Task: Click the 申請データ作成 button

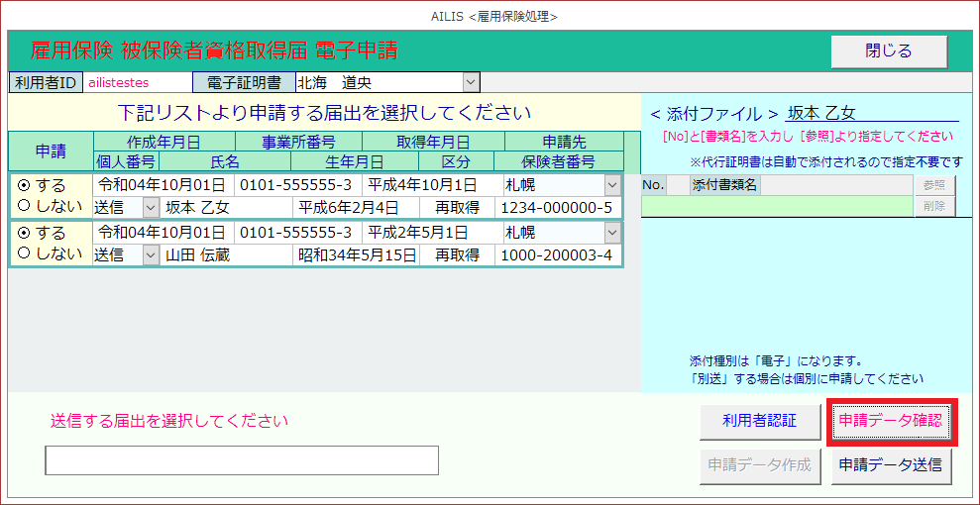Action: [759, 464]
